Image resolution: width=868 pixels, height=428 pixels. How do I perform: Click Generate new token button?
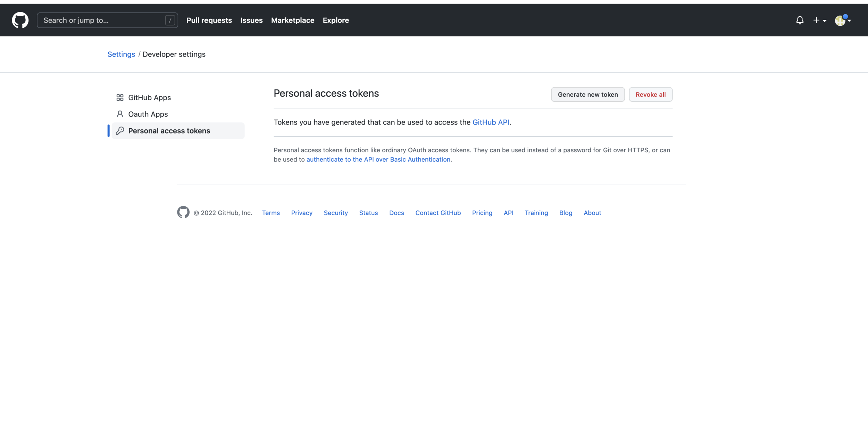coord(587,95)
